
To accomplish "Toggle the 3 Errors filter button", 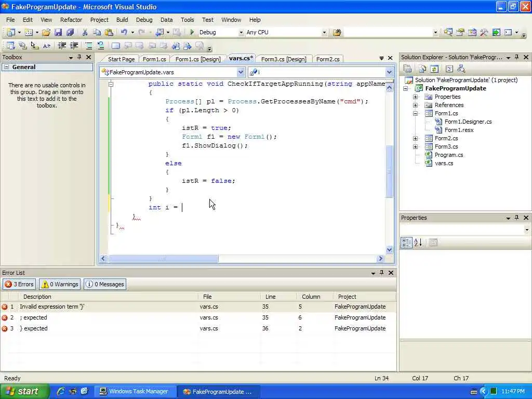I will 19,284.
